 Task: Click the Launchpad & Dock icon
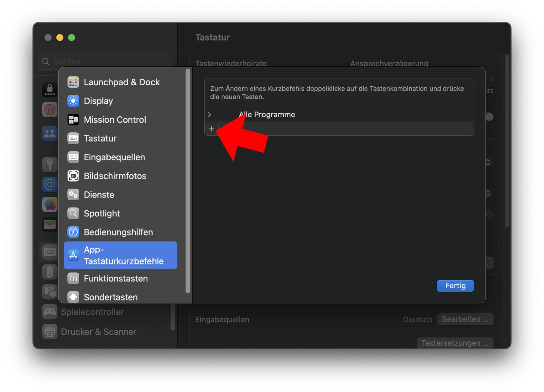tap(73, 82)
